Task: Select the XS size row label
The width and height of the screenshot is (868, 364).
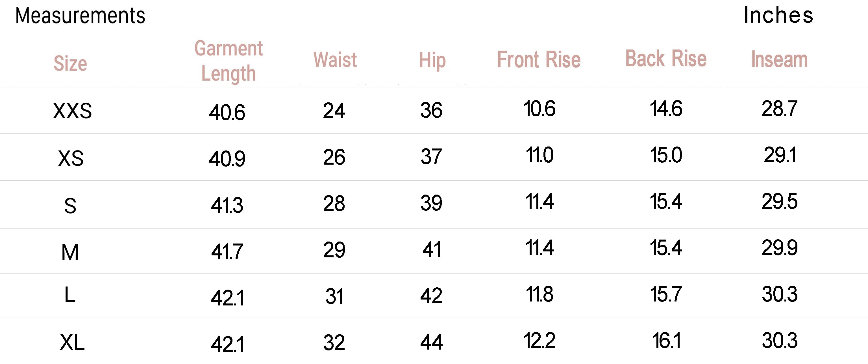Action: click(71, 158)
